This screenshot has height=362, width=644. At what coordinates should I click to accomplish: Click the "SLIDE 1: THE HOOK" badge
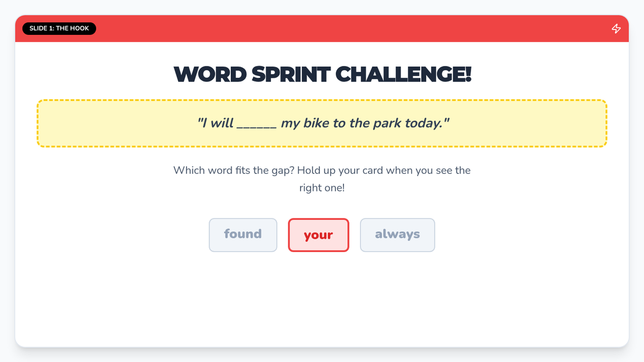click(59, 28)
